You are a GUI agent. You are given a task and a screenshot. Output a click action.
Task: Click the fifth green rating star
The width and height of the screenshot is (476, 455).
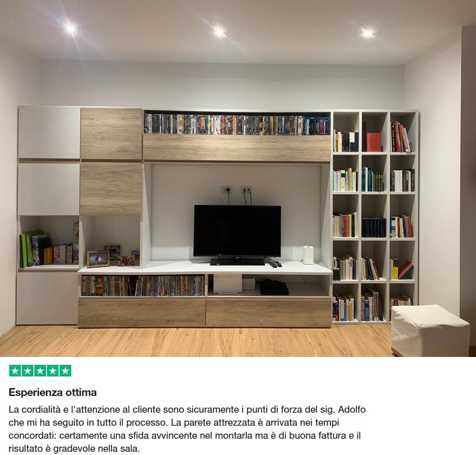pos(65,370)
